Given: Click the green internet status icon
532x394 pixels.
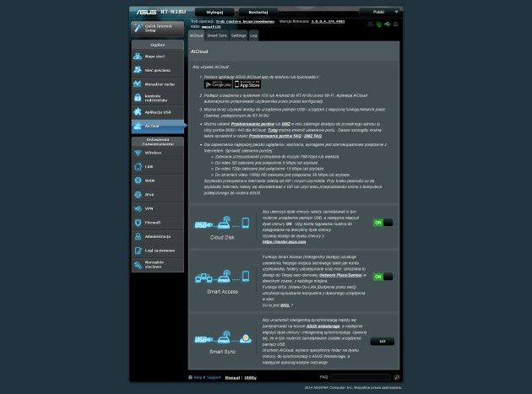Looking at the screenshot, I should point(378,24).
